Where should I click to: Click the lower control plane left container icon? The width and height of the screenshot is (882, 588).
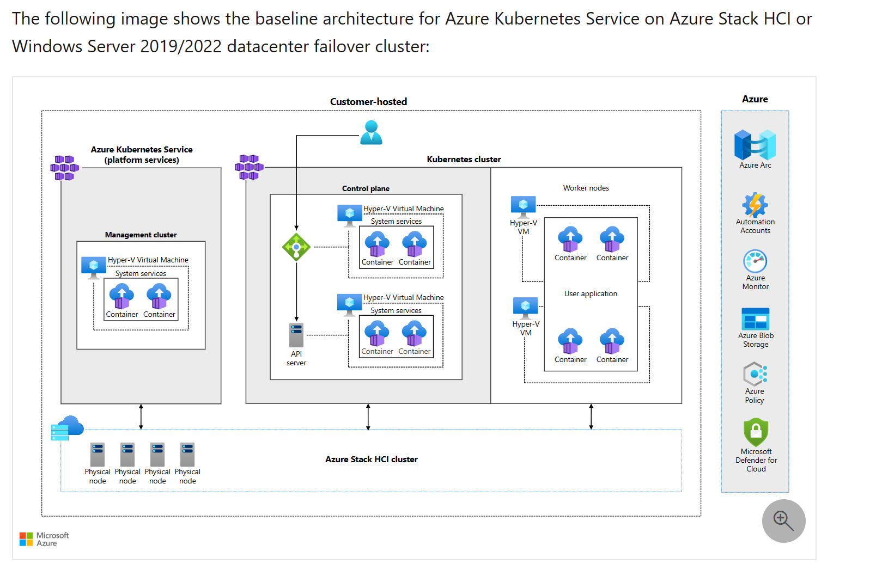point(377,333)
